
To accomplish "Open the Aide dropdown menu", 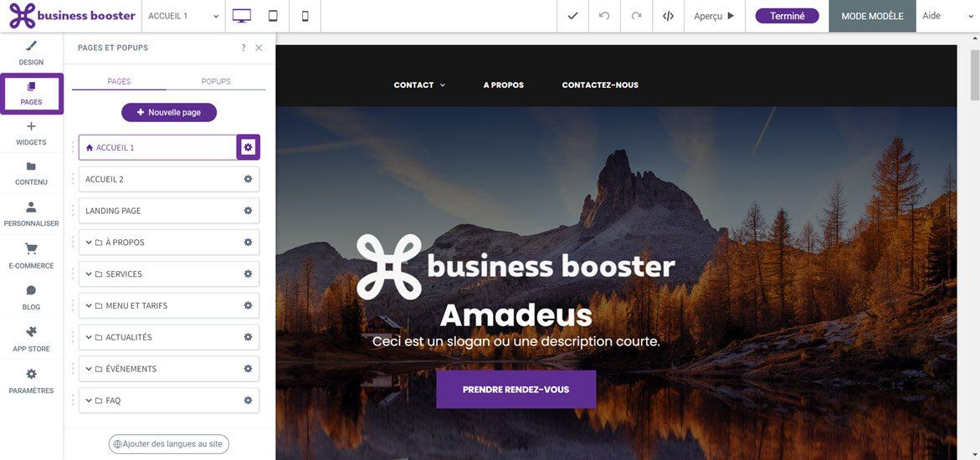I will click(x=947, y=16).
